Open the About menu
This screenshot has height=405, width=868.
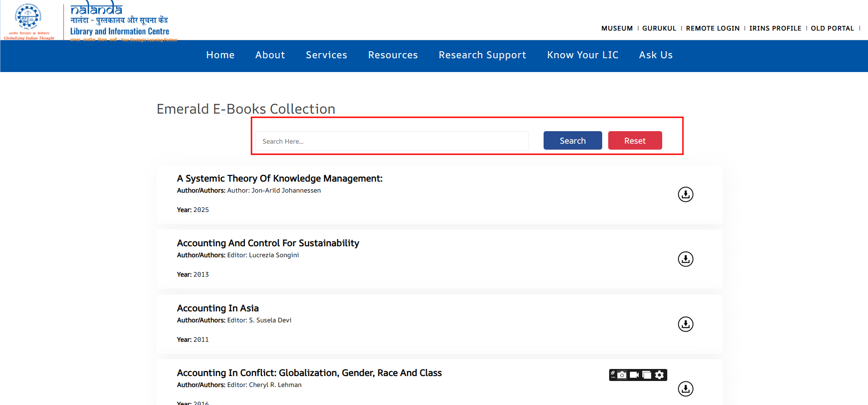270,55
